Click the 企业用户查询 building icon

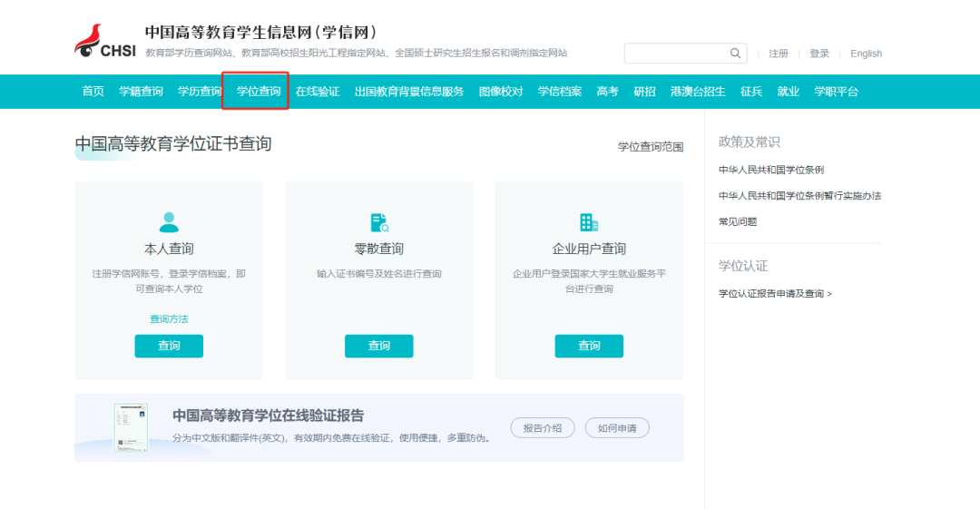[589, 222]
